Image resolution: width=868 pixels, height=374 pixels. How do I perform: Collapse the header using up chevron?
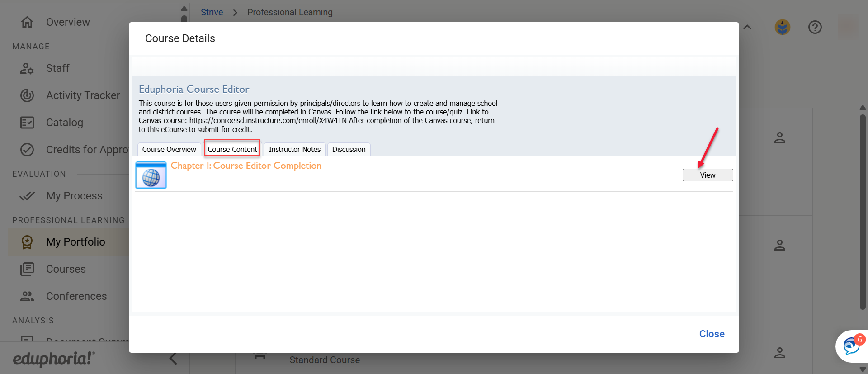tap(747, 28)
